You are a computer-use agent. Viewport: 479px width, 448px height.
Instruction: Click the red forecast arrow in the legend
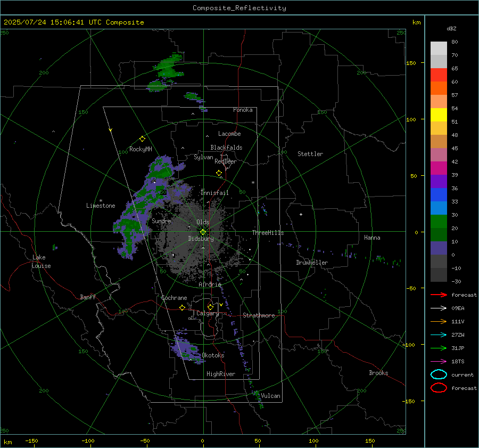[x=439, y=295]
